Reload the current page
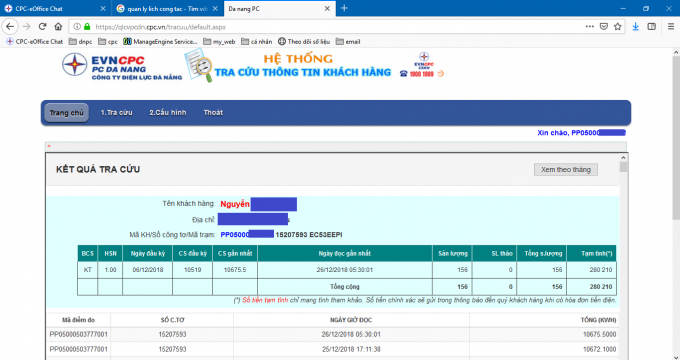680x360 pixels. pos(42,26)
